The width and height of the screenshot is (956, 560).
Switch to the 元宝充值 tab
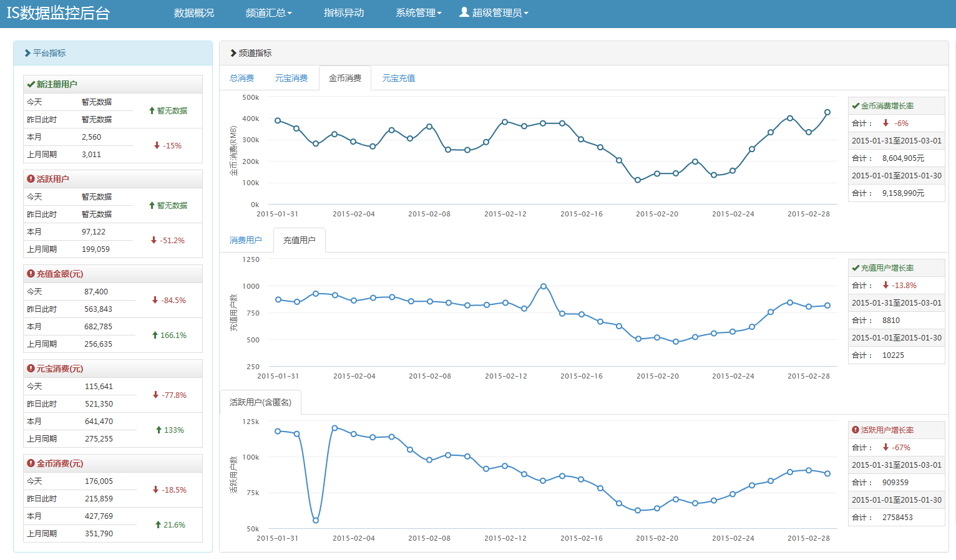coord(399,78)
